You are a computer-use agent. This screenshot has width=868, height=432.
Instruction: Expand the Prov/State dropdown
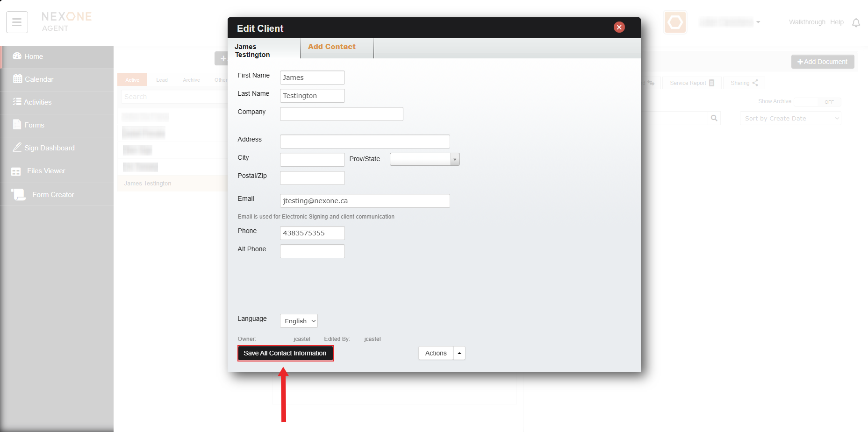tap(454, 159)
